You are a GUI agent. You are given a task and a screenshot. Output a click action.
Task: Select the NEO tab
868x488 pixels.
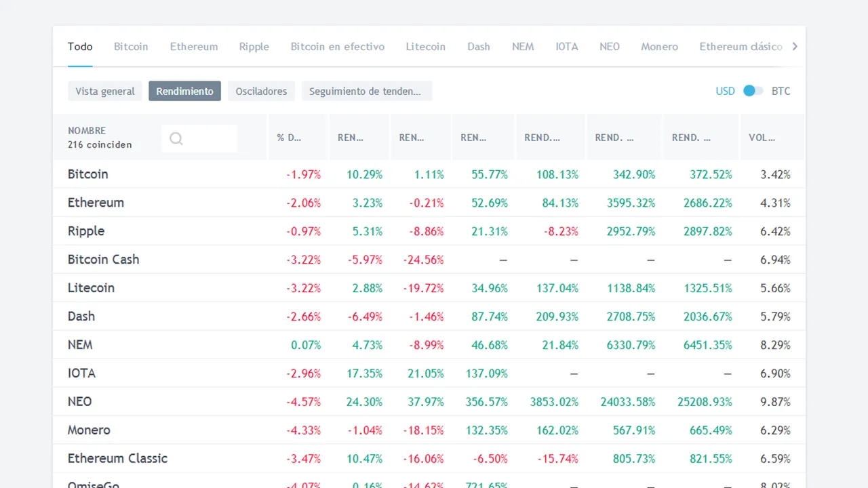610,47
